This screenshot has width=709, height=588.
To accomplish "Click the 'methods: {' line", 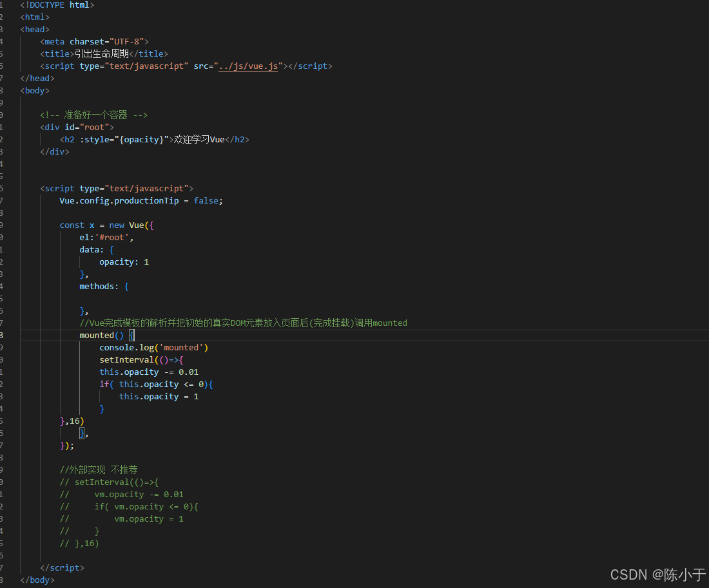I will point(104,286).
